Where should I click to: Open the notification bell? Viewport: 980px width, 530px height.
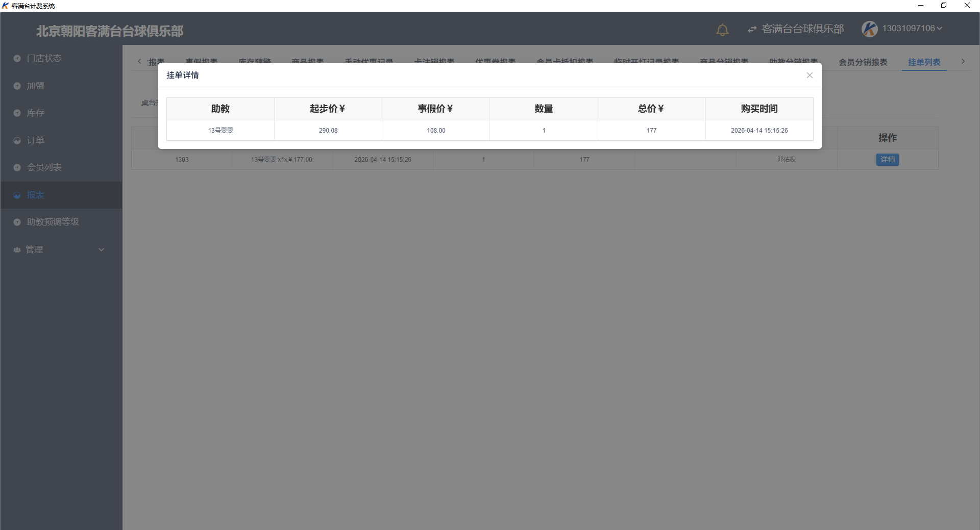[722, 30]
